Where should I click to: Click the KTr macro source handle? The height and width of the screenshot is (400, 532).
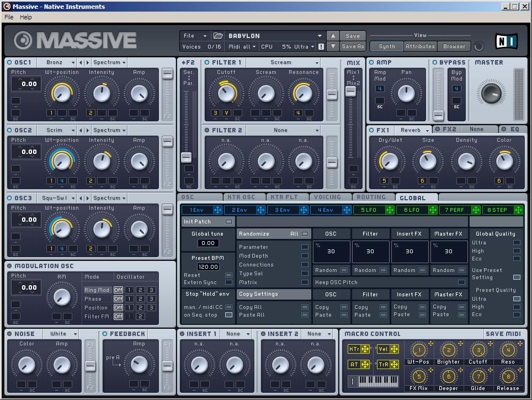click(365, 349)
